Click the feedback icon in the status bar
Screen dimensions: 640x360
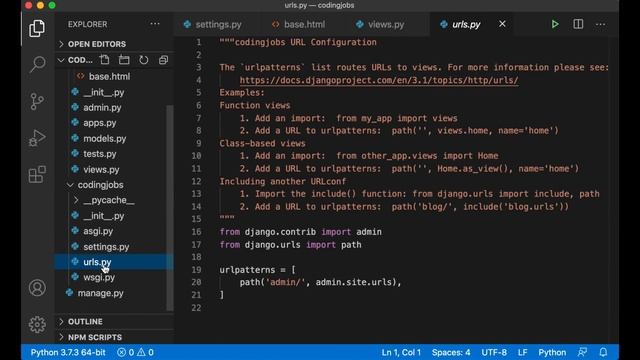tap(582, 352)
